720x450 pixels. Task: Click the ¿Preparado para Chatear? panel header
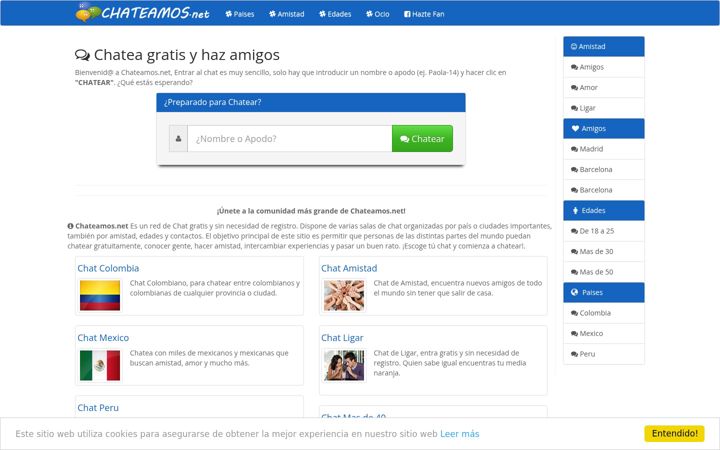tap(311, 102)
